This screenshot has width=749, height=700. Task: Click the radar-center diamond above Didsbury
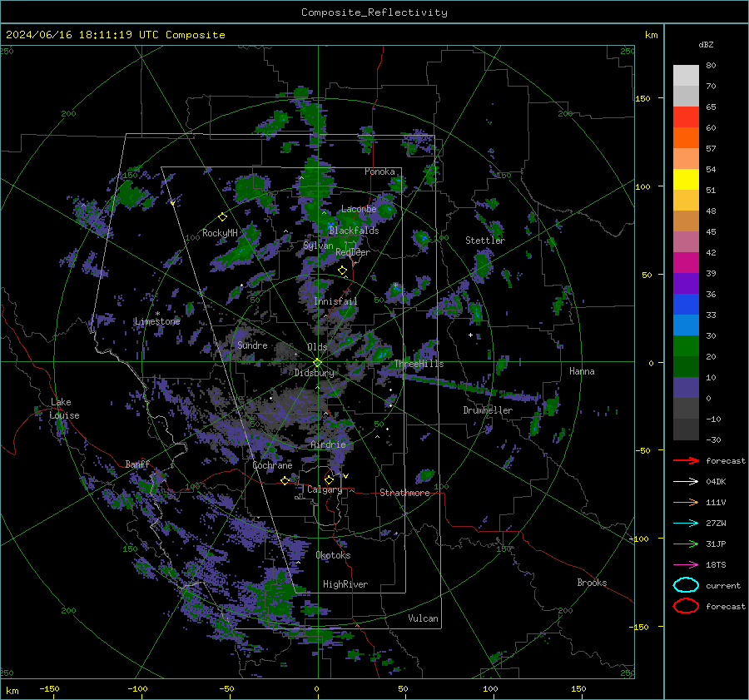pyautogui.click(x=317, y=363)
